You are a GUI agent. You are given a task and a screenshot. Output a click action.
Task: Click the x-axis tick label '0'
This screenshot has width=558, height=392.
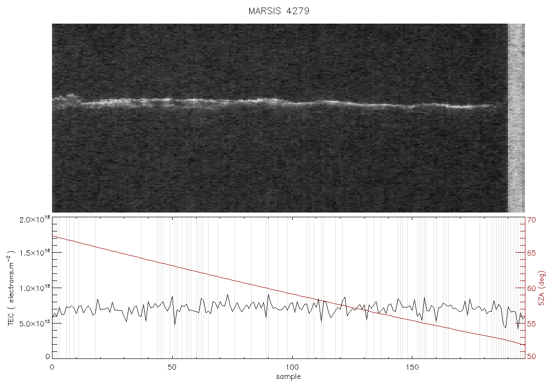[x=52, y=367]
